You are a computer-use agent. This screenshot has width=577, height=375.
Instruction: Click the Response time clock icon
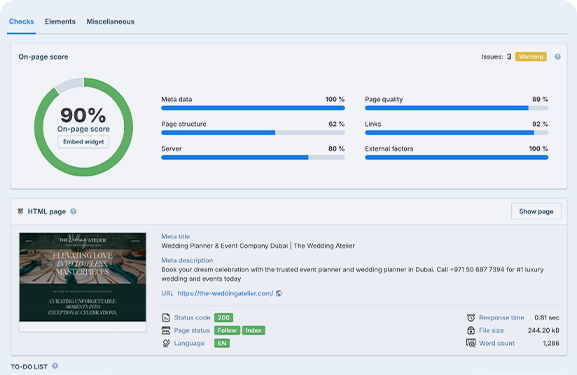tap(471, 317)
